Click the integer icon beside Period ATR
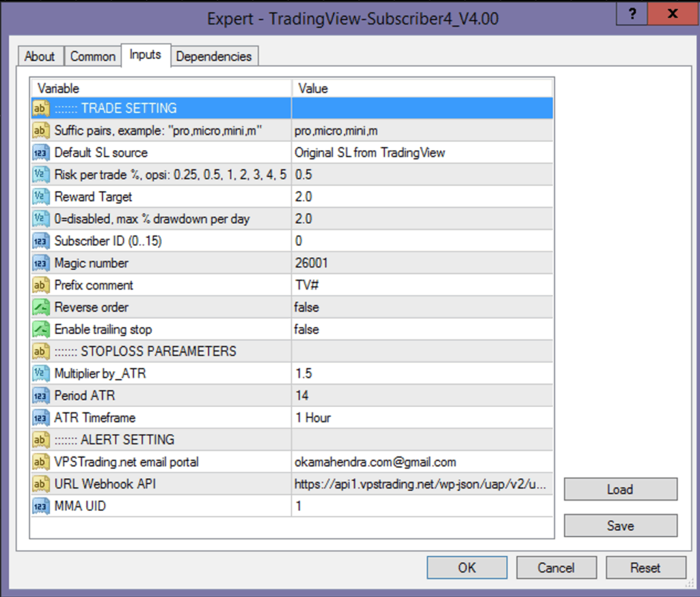The height and width of the screenshot is (597, 700). (40, 395)
